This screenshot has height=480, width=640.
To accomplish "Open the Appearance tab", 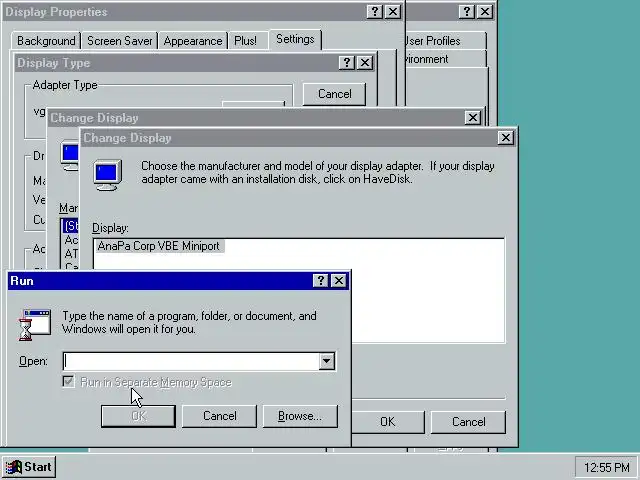I will pyautogui.click(x=193, y=41).
